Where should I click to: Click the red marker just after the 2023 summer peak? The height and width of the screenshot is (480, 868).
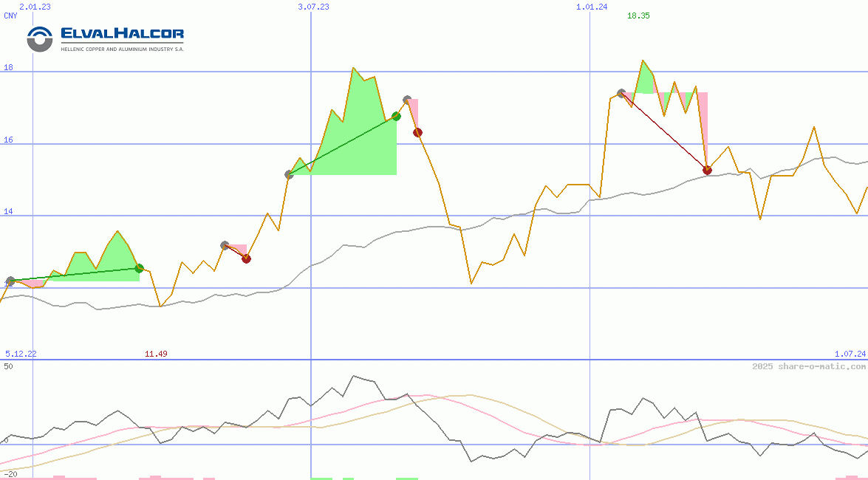point(417,132)
